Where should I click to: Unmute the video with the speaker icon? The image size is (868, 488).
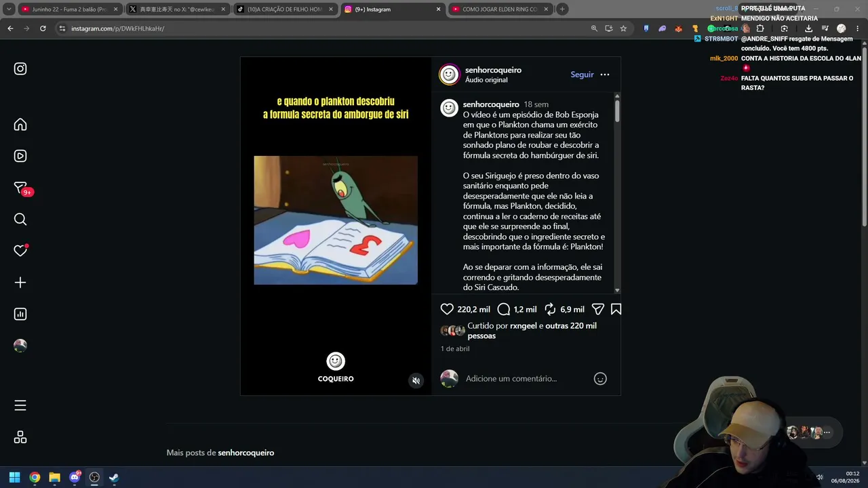click(x=416, y=381)
